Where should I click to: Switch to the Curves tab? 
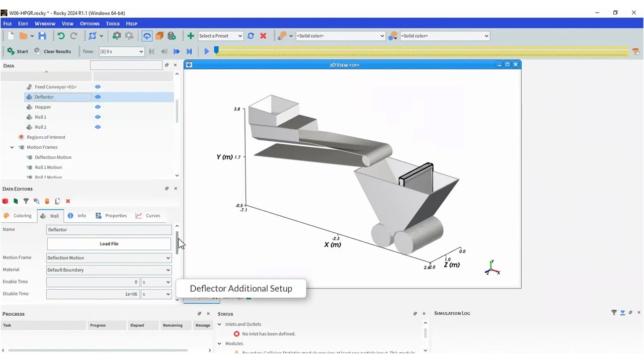[148, 216]
